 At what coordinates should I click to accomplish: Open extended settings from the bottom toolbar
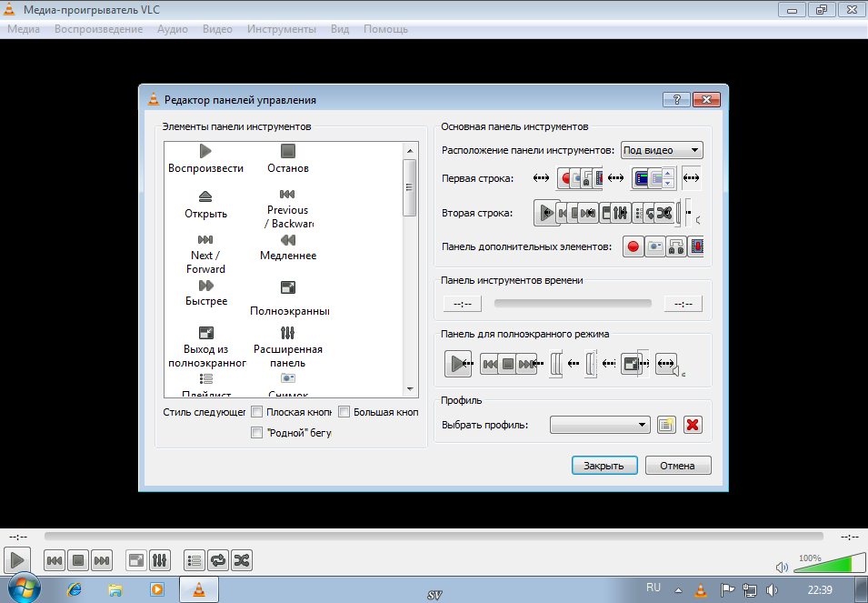click(159, 561)
